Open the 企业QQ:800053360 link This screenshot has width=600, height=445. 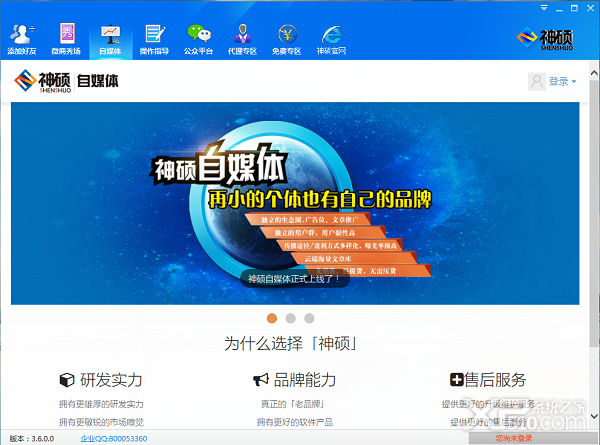[x=114, y=438]
